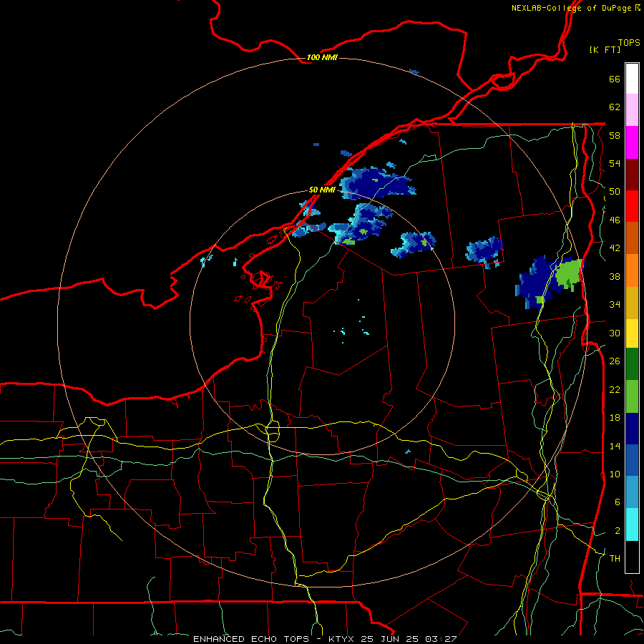Click the dark red legend swatch
The image size is (644, 644).
coord(632,174)
